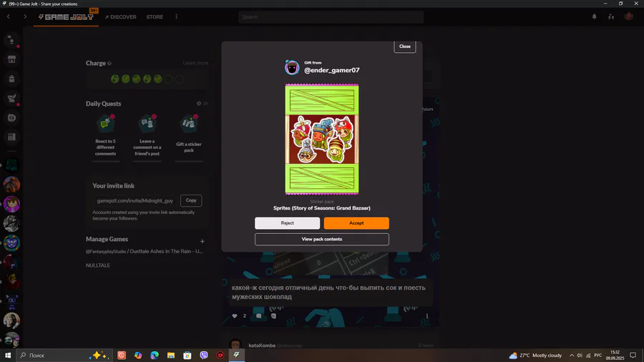Copy the invite link
Viewport: 644px width, 362px height.
tap(191, 200)
